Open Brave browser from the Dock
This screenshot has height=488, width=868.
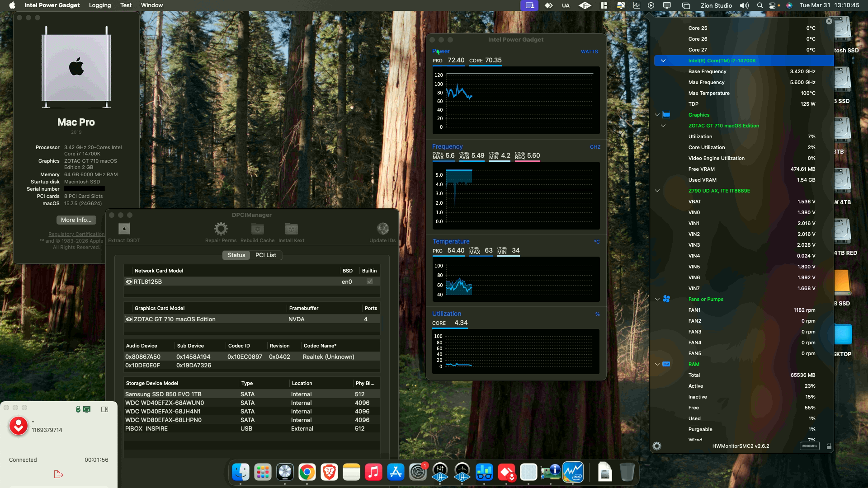pos(329,472)
